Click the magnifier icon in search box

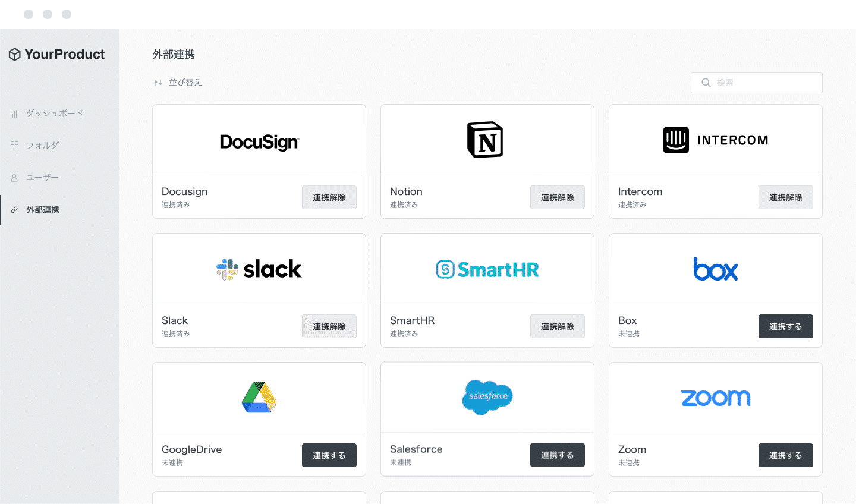click(x=706, y=83)
